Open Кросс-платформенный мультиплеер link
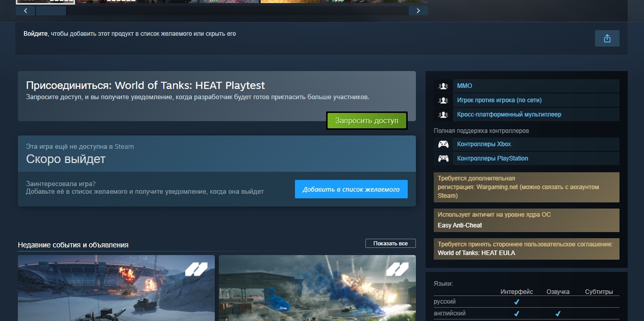Screen dimensions: 644x321 (x=509, y=115)
